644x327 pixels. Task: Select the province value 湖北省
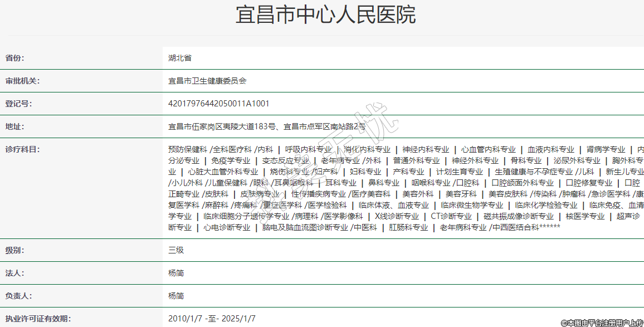(x=180, y=58)
